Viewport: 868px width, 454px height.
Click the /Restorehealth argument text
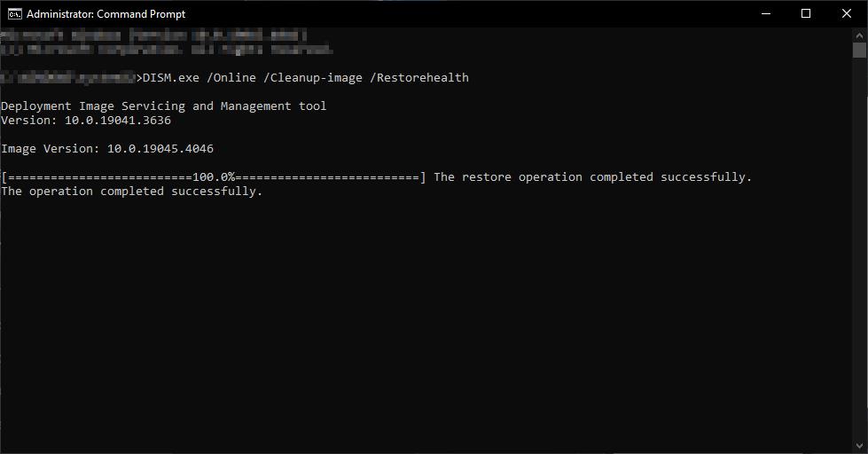click(x=423, y=78)
